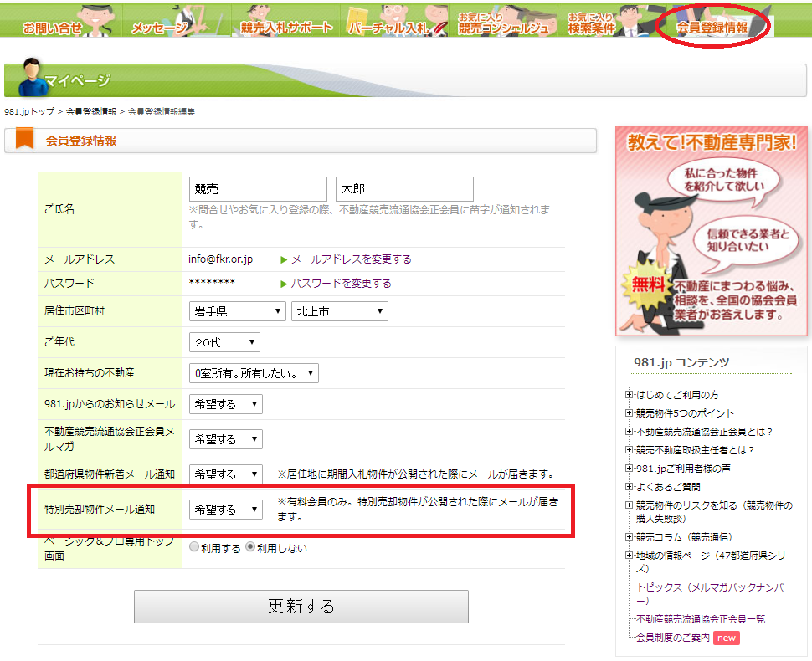Viewport: 812px width, 661px height.
Task: Open トピックス（メルマガバックナンバー） link
Action: 711,594
